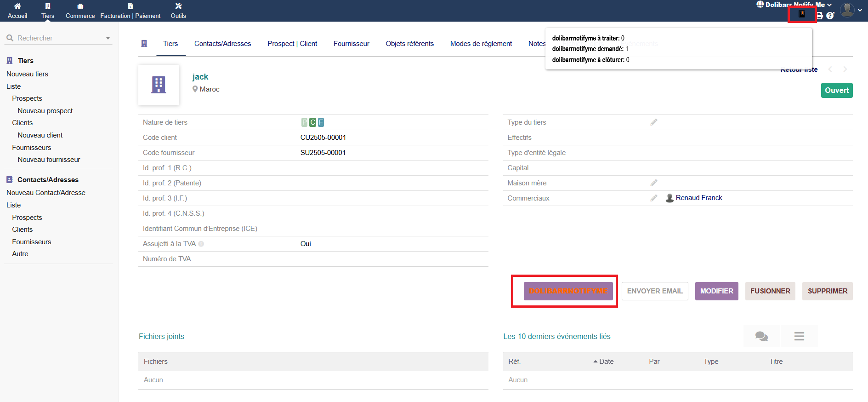Expand the user avatar dropdown
This screenshot has height=402, width=868.
coord(859,10)
